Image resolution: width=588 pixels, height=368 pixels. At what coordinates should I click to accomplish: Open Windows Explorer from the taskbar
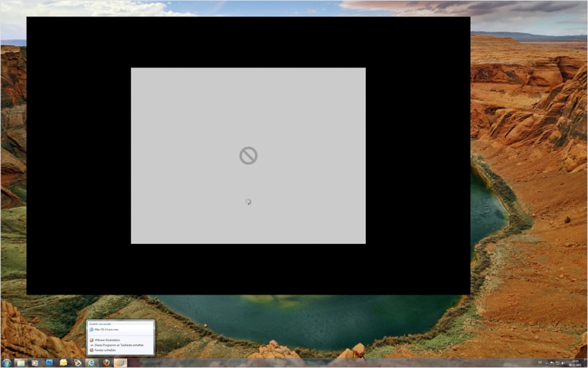click(21, 363)
